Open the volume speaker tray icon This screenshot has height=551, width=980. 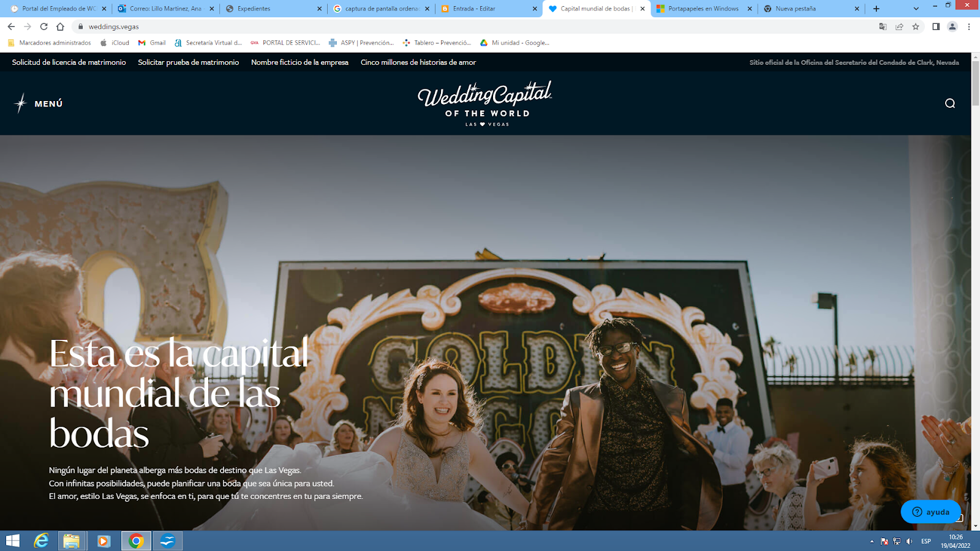coord(909,541)
